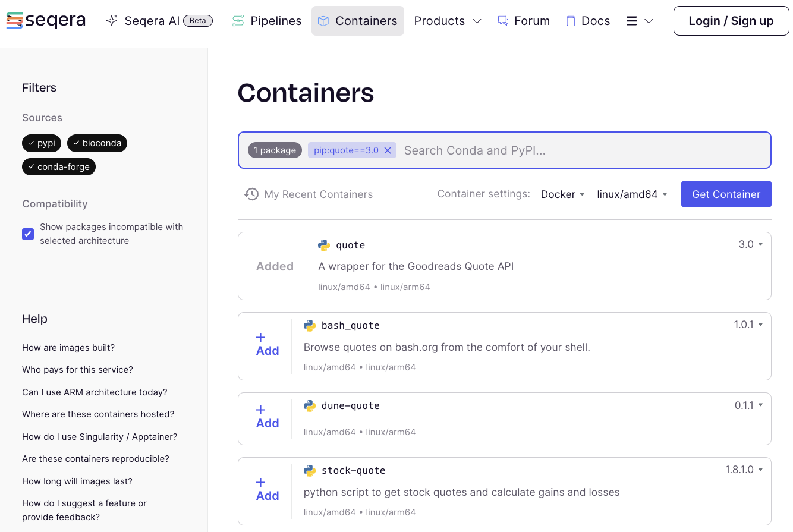Image resolution: width=793 pixels, height=532 pixels.
Task: Remove the pip:quote==3.0 filter chip
Action: (388, 150)
